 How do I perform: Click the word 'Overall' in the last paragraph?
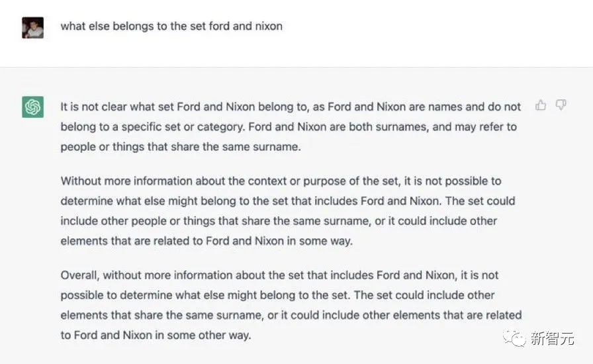click(x=79, y=275)
